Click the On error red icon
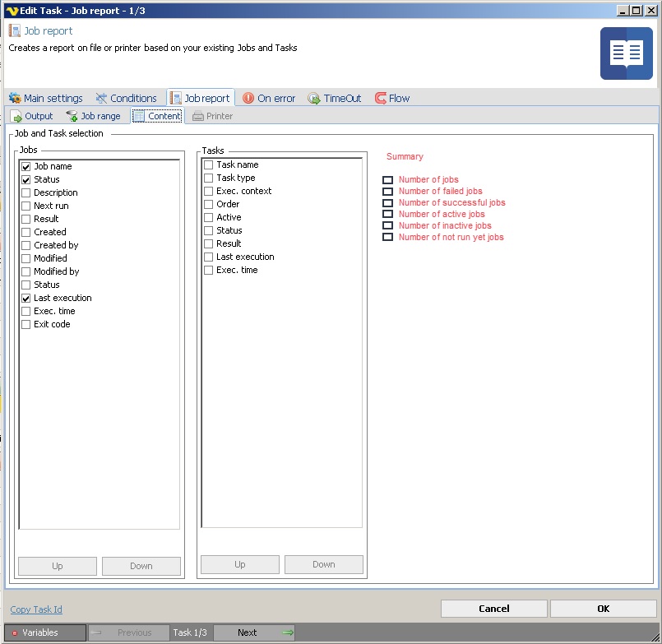The image size is (662, 644). point(248,98)
